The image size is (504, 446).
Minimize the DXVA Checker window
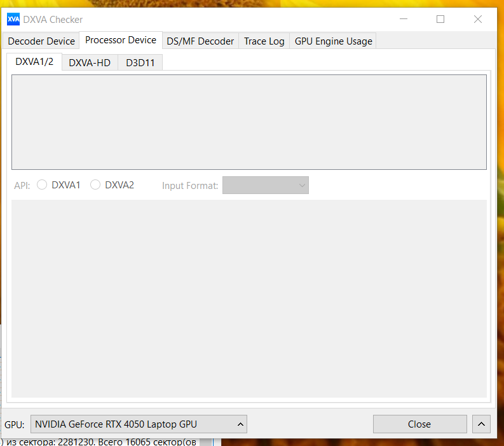pyautogui.click(x=404, y=19)
